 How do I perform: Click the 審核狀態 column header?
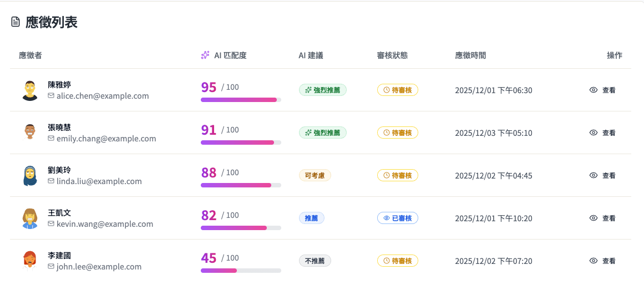coord(392,55)
